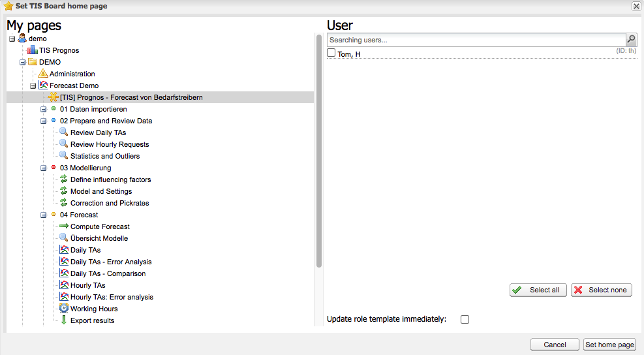
Task: Click the TIS Prognos bar chart icon
Action: [x=33, y=50]
